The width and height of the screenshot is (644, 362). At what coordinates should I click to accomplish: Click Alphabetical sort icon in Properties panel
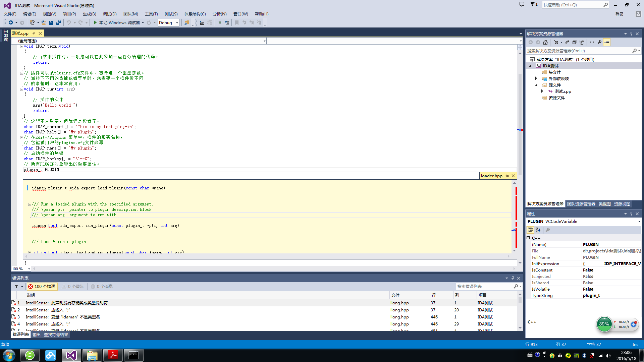[538, 230]
